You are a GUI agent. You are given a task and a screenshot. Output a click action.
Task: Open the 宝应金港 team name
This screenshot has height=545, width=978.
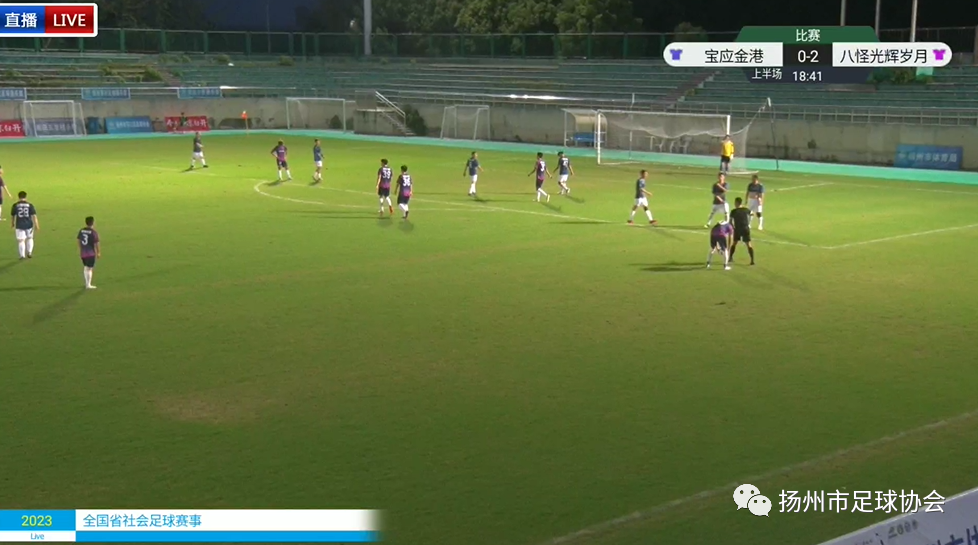click(x=734, y=56)
